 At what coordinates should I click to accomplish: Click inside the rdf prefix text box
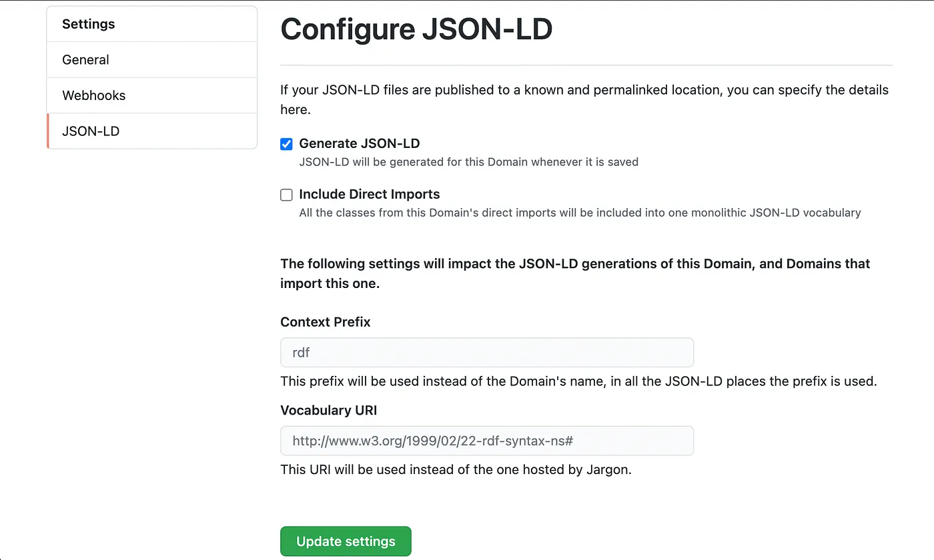tap(486, 352)
